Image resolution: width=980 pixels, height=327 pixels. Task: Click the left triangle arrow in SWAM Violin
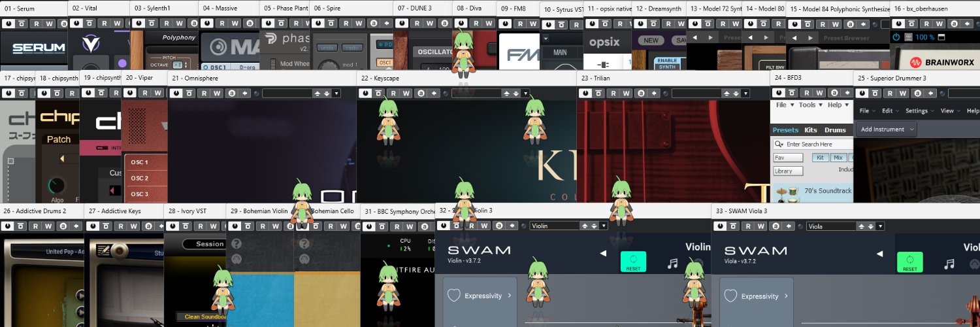click(x=603, y=253)
